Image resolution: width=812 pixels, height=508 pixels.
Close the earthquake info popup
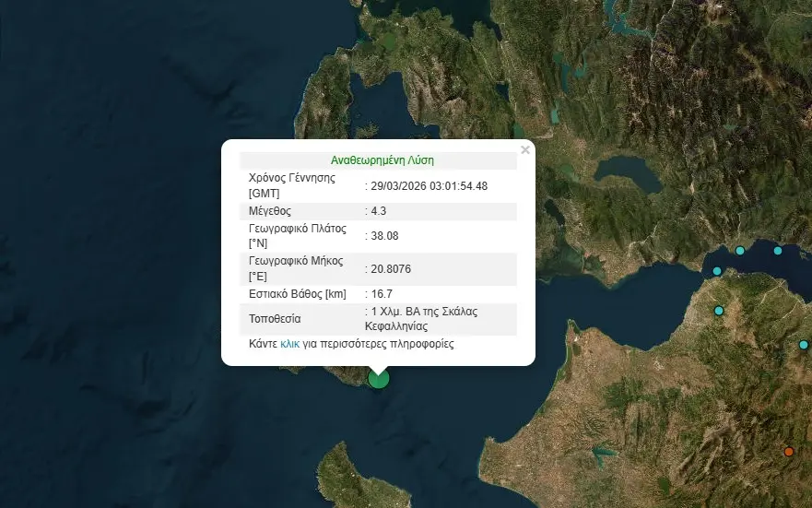click(525, 149)
